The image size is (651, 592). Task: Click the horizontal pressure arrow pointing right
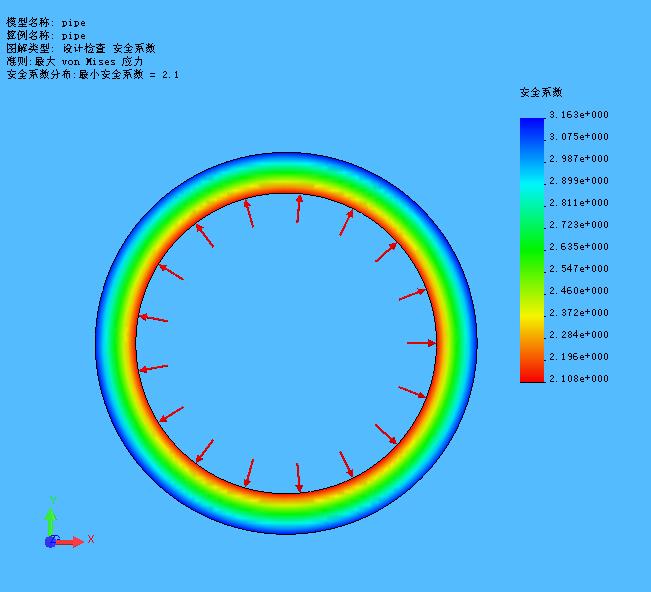[421, 343]
